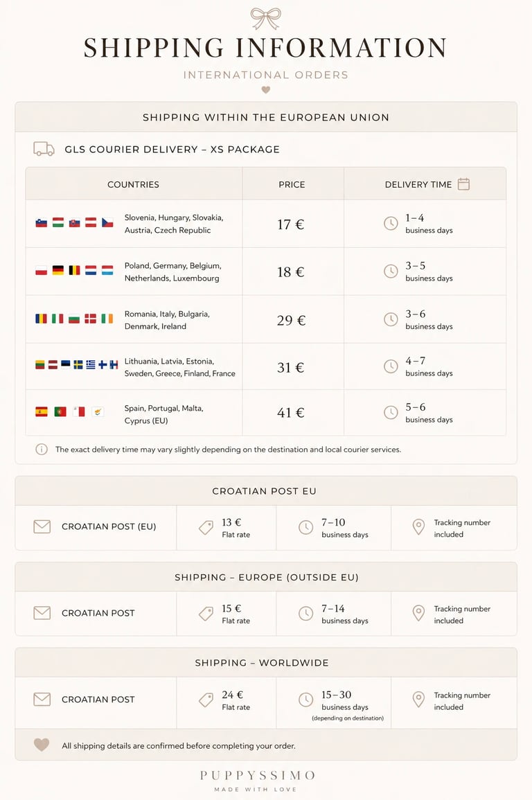Click the 41 € price cell
This screenshot has height=800, width=532.
tap(291, 413)
